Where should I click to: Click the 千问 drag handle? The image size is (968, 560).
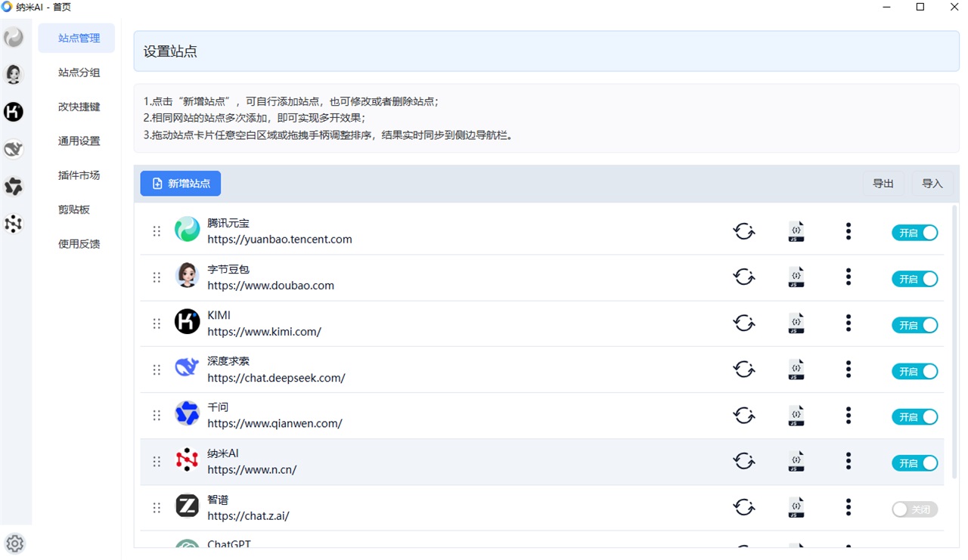157,416
